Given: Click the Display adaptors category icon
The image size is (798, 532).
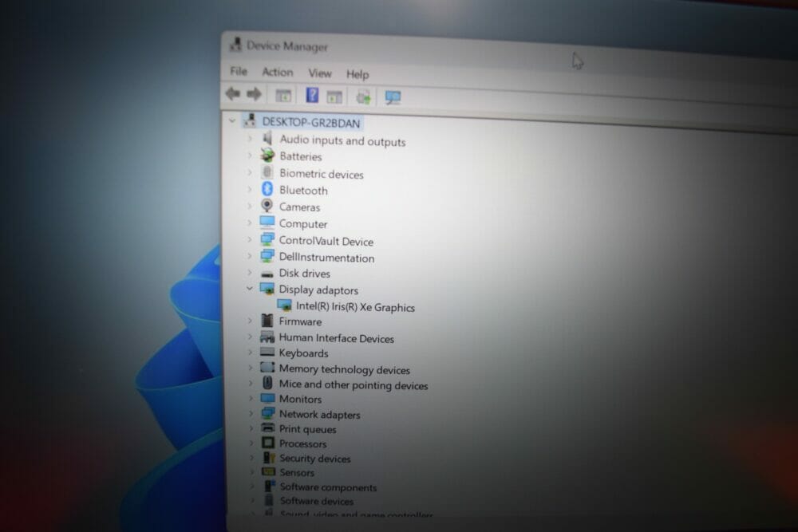Looking at the screenshot, I should point(267,289).
